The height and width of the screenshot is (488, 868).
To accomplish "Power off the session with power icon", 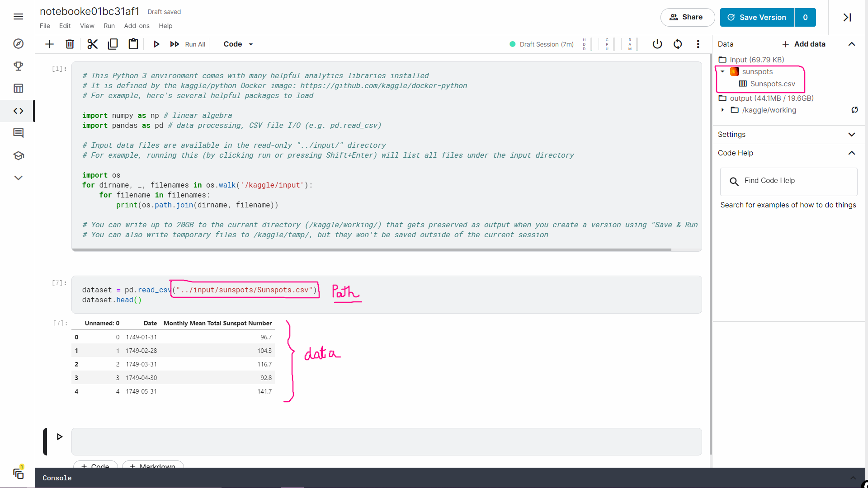I will coord(657,44).
